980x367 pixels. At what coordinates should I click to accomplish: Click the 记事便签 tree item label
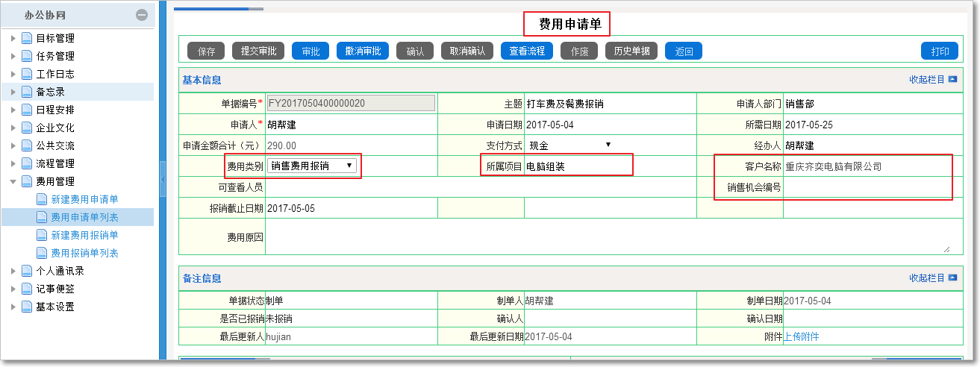[55, 289]
